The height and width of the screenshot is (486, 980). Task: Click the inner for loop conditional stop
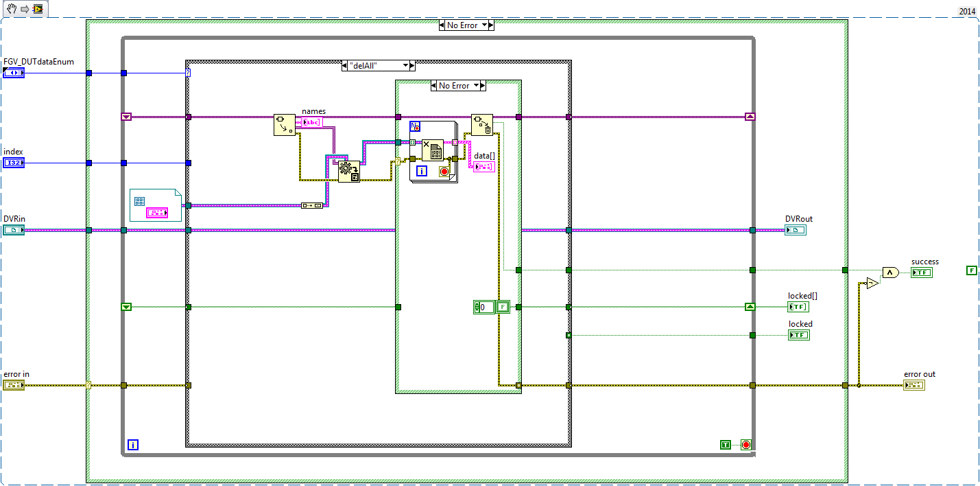point(444,171)
